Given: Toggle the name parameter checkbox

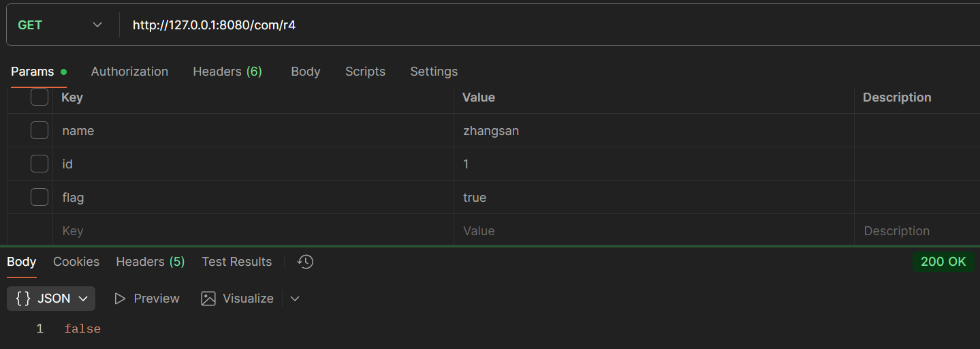Looking at the screenshot, I should click(x=39, y=130).
